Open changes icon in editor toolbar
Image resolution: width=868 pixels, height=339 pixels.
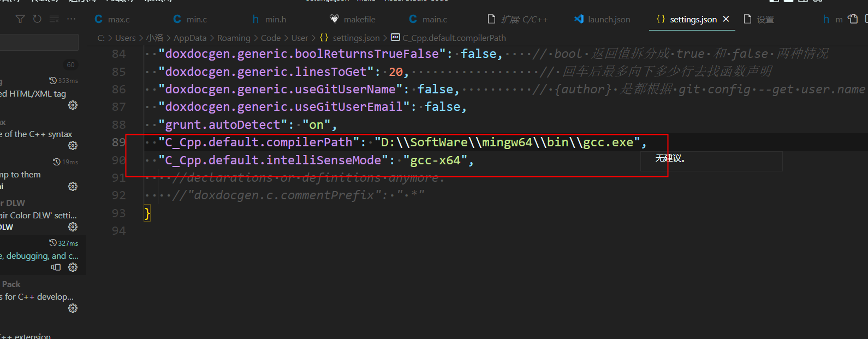pos(853,19)
